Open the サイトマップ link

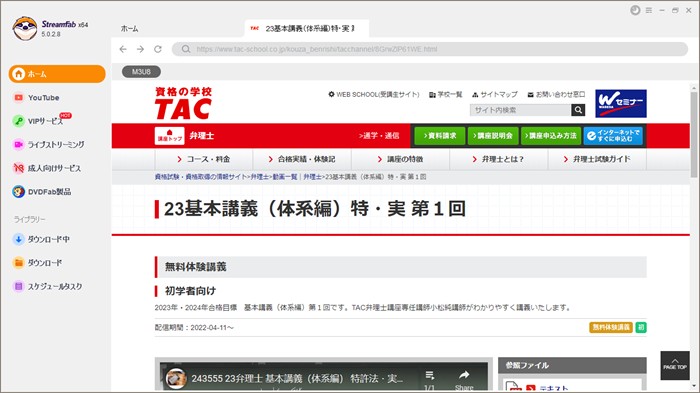495,95
